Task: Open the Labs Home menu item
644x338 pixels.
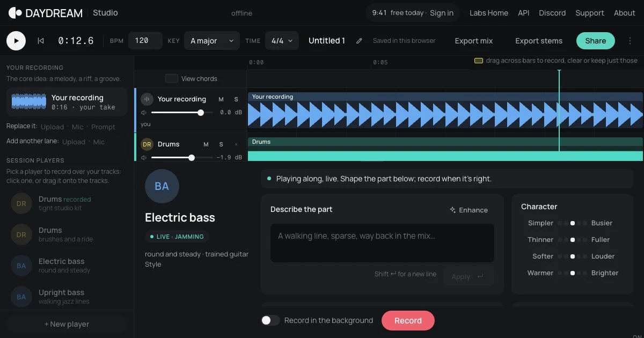Action: [x=489, y=13]
